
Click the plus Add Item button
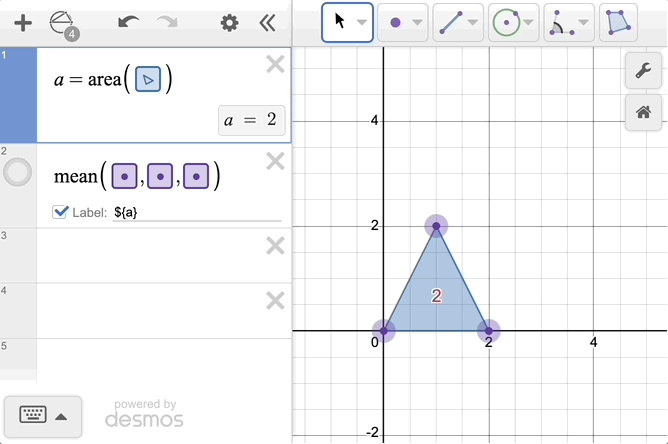[x=22, y=22]
